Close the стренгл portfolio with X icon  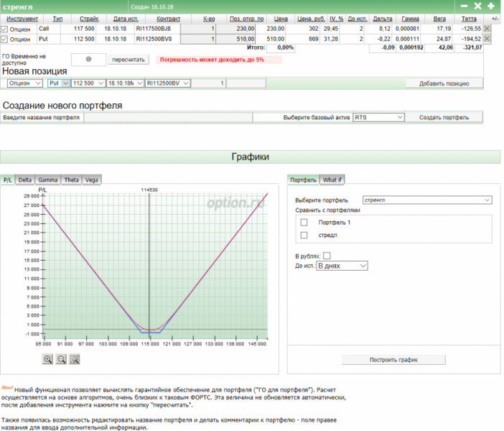(x=477, y=6)
